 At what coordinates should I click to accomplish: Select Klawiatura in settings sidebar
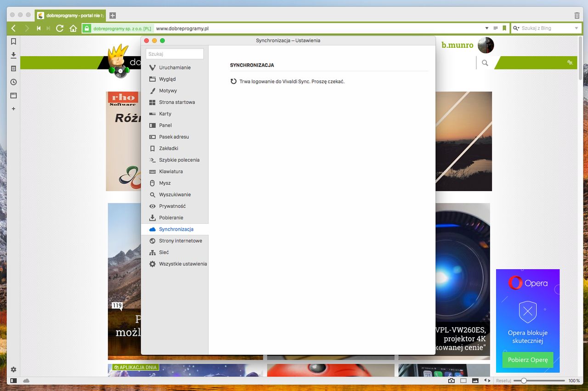click(175, 171)
